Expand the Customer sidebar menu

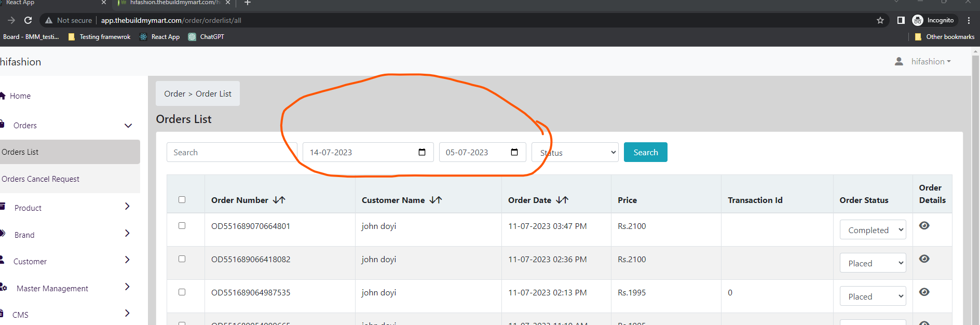127,260
